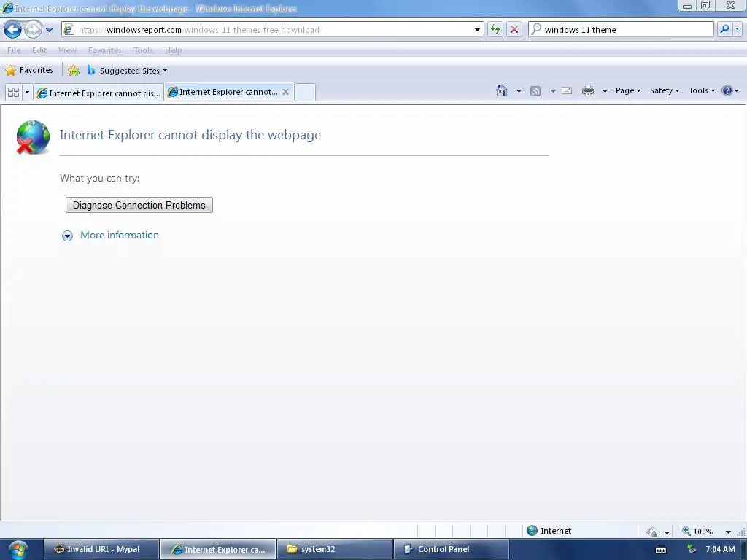Expand the Print options dropdown arrow
Viewport: 747px width, 560px height.
[x=605, y=91]
